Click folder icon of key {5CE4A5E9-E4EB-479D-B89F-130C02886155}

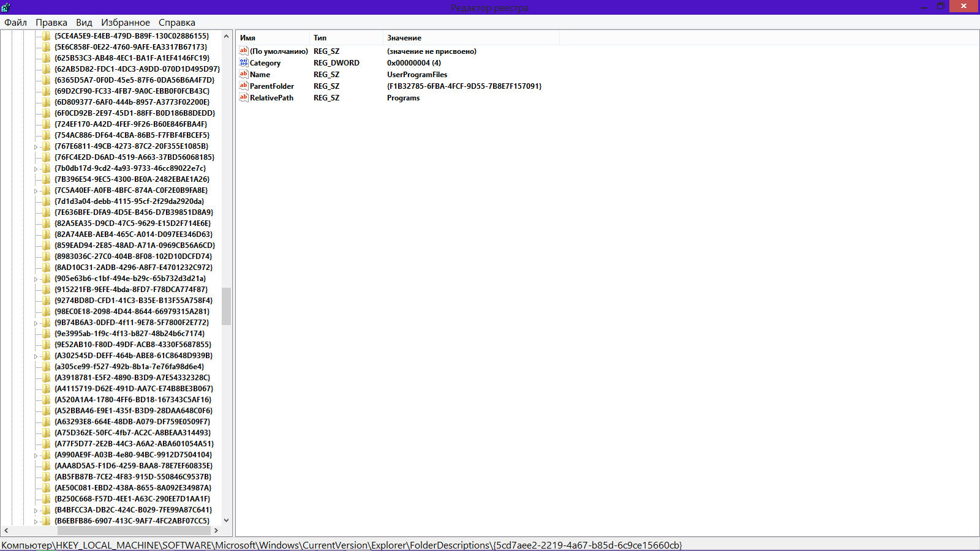pyautogui.click(x=47, y=36)
